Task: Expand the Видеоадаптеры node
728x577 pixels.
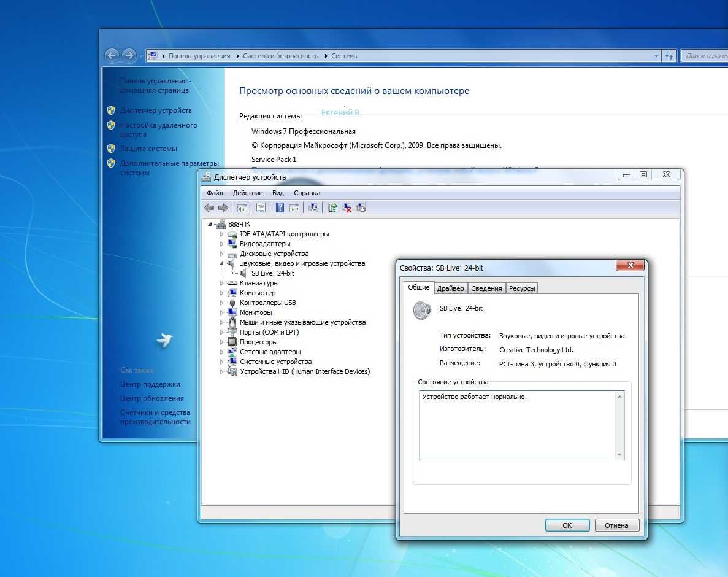Action: (x=221, y=244)
